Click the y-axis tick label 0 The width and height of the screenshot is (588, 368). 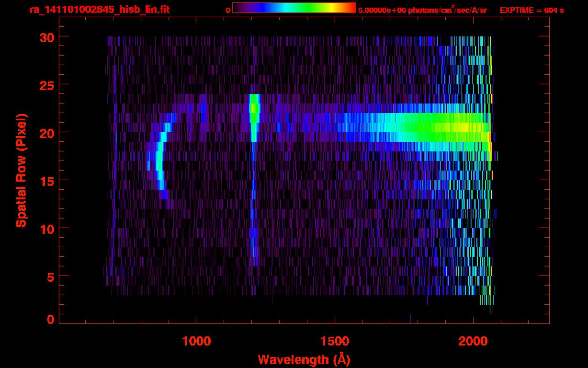(50, 320)
